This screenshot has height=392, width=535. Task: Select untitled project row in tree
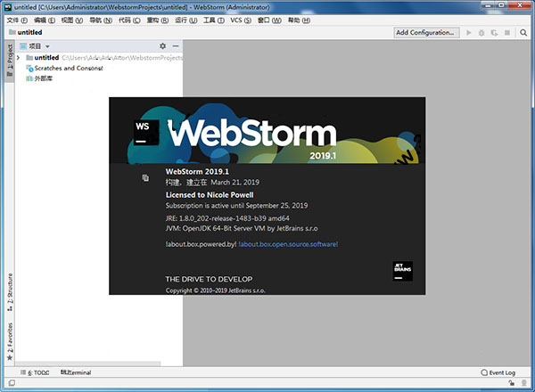[x=99, y=58]
